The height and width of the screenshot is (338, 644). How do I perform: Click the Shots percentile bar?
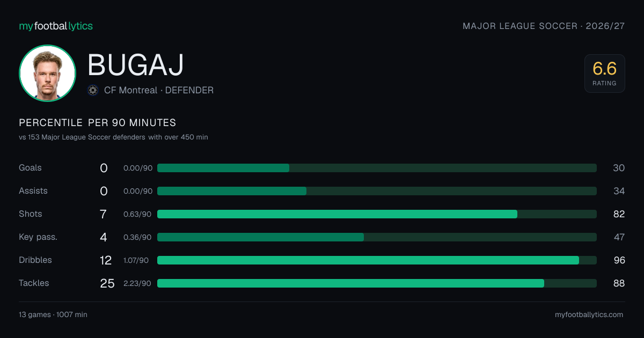click(377, 214)
